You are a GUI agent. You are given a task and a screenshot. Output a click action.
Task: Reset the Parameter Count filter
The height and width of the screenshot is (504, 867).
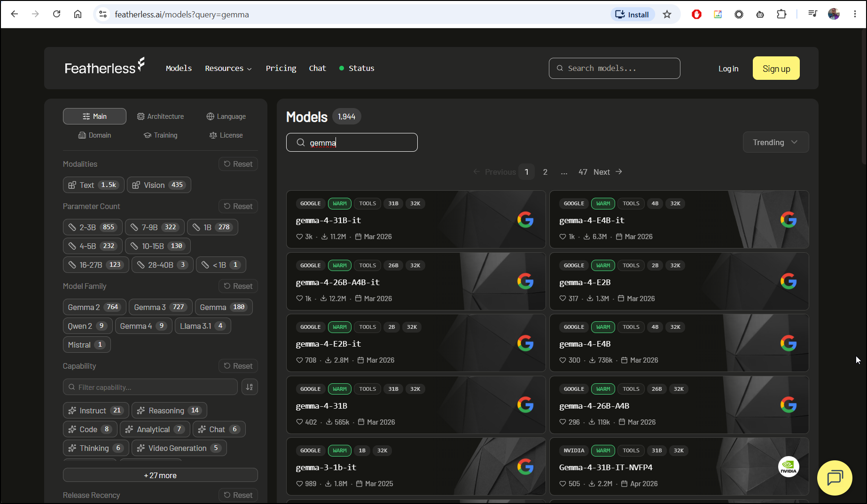238,206
